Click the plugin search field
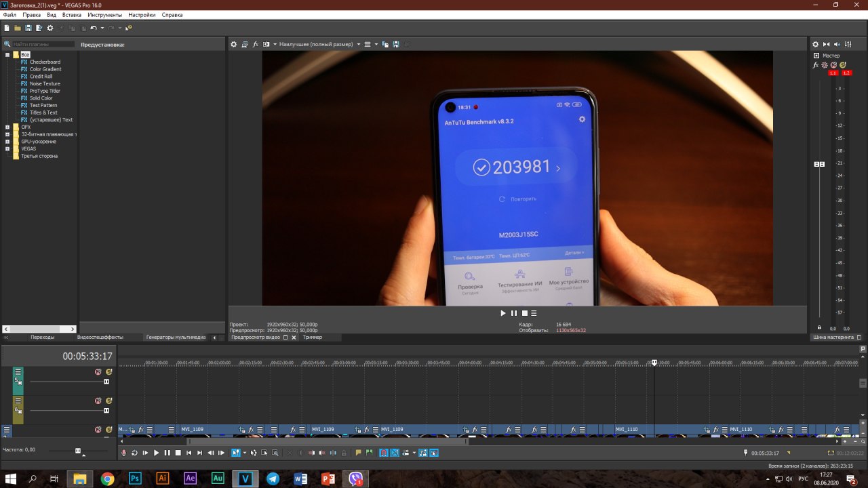The image size is (868, 488). pyautogui.click(x=43, y=44)
